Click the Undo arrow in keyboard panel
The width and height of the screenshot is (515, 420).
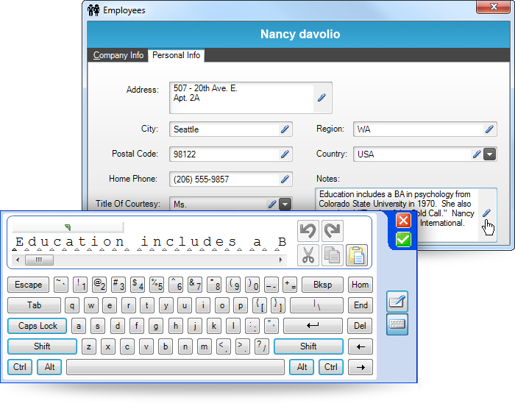(x=308, y=230)
